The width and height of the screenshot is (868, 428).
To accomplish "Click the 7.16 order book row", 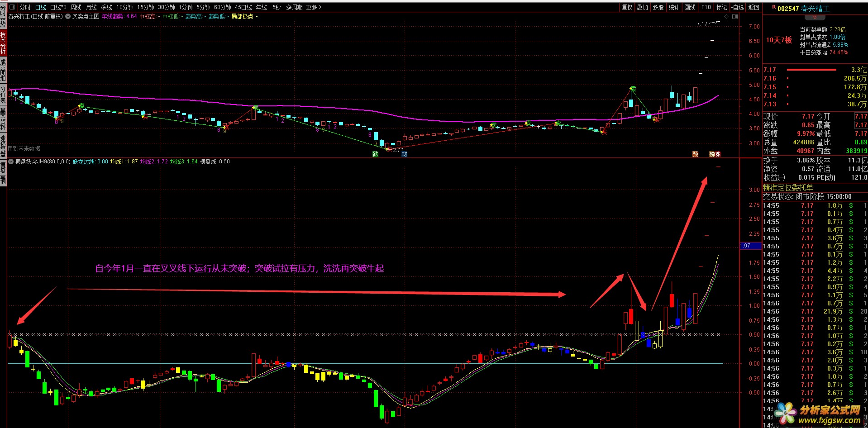I will [815, 78].
